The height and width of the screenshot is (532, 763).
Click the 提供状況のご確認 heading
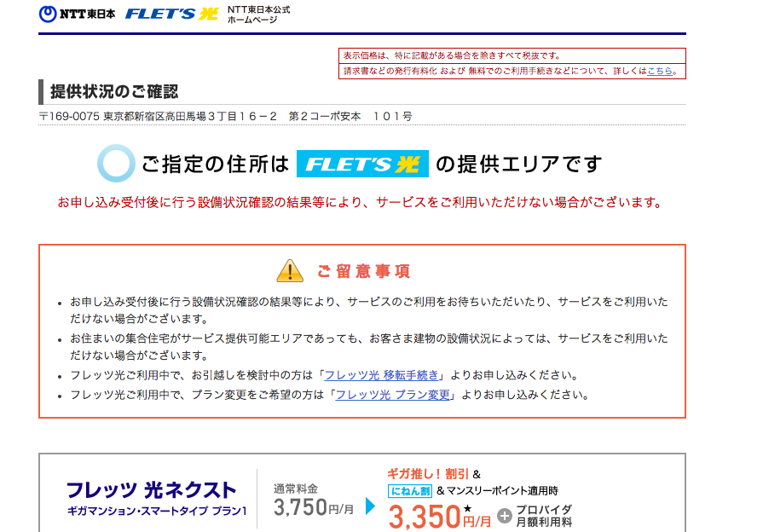tap(114, 91)
